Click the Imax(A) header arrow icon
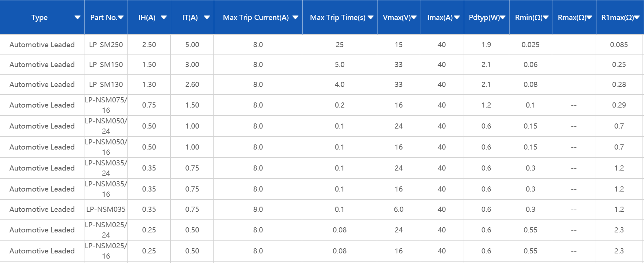The height and width of the screenshot is (263, 644). [457, 17]
